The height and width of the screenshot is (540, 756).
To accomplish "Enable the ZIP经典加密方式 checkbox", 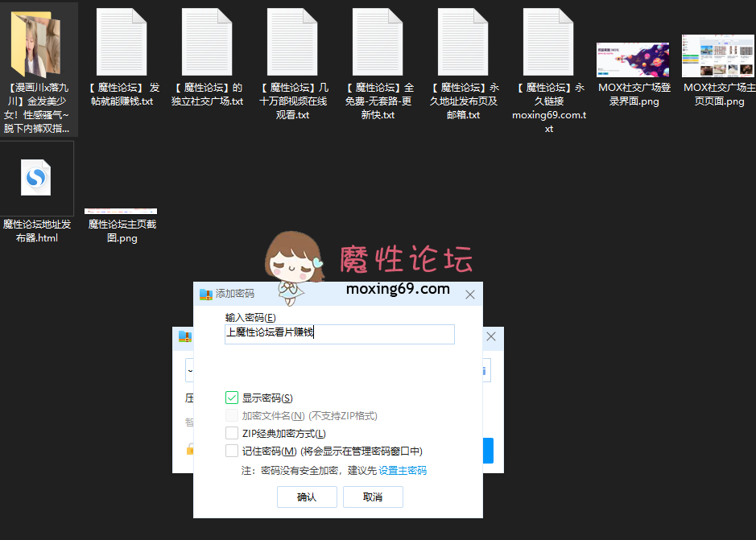I will click(x=232, y=433).
